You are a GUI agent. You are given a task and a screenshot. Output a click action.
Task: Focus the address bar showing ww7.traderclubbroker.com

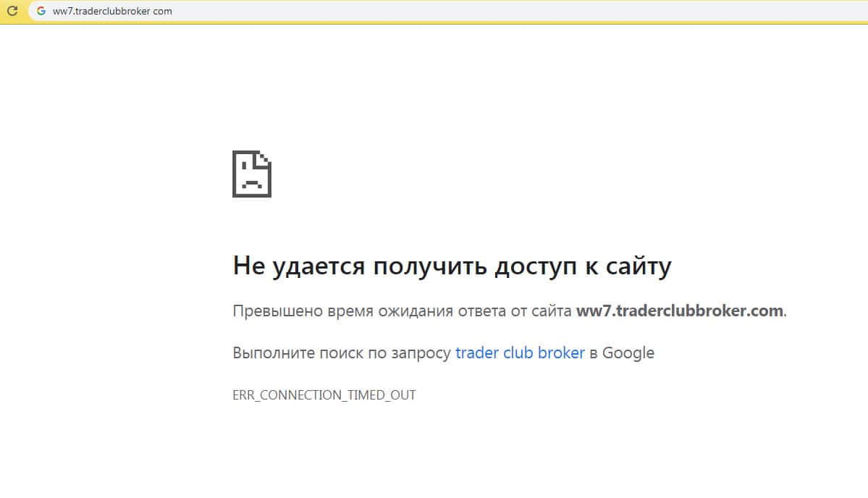[x=448, y=11]
